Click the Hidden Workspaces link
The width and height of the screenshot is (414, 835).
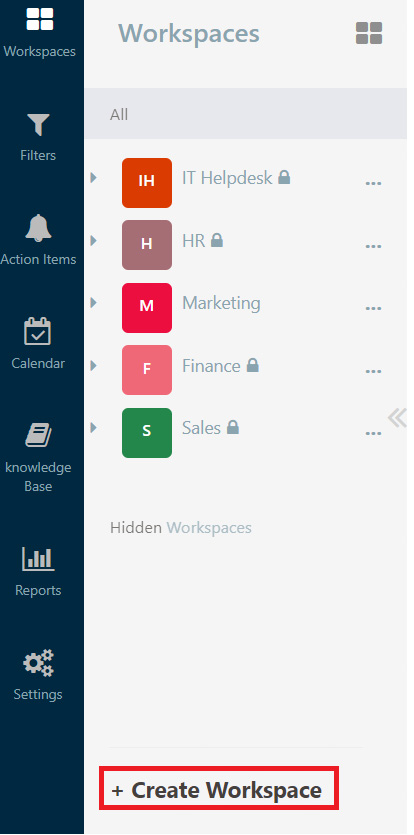(181, 528)
